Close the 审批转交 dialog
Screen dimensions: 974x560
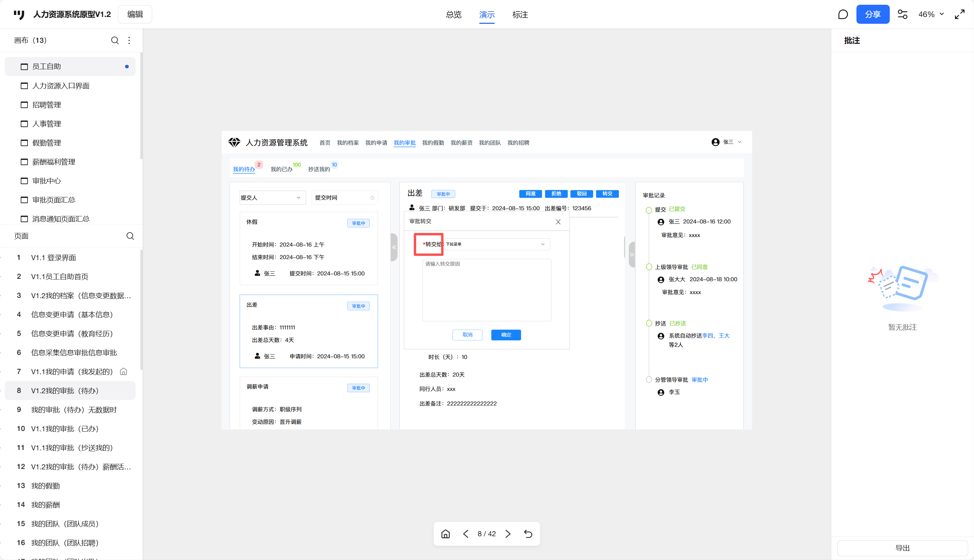[558, 222]
